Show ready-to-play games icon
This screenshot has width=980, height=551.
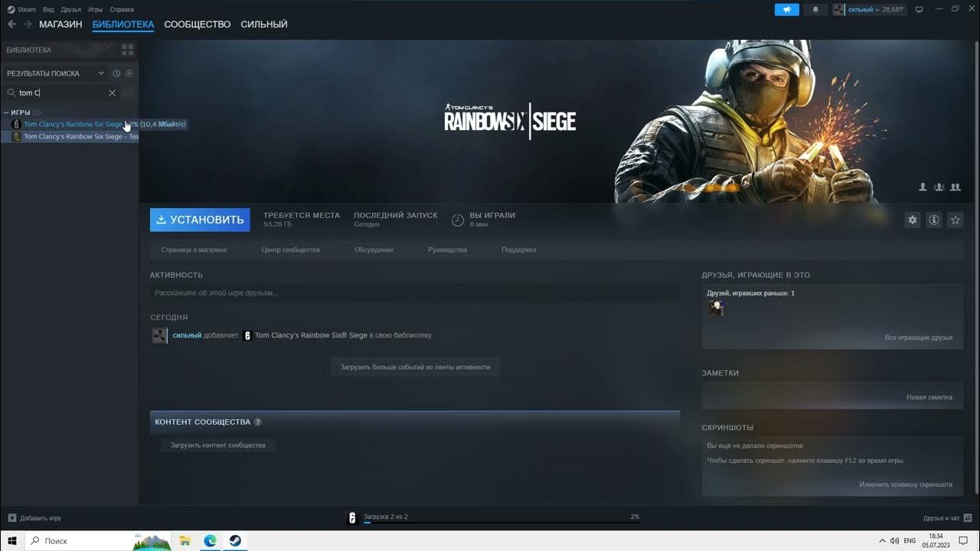pyautogui.click(x=129, y=73)
